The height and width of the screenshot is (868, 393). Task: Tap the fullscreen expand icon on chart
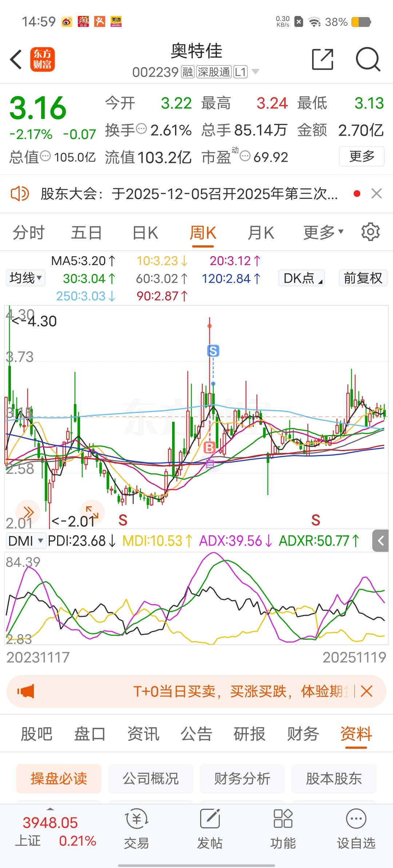92,512
